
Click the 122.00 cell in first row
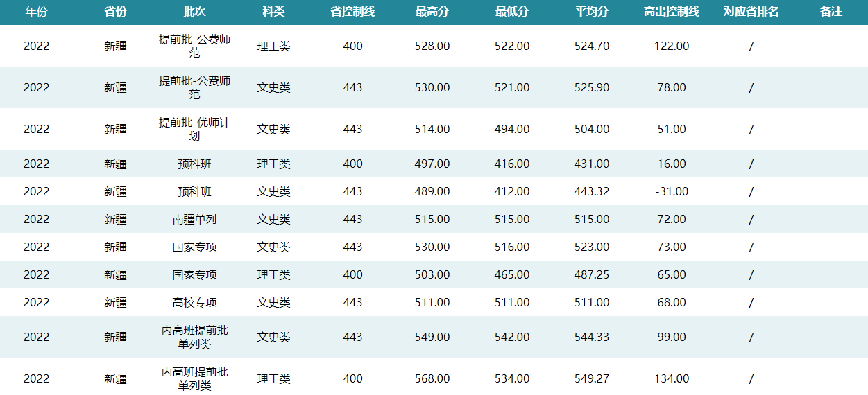coord(672,46)
